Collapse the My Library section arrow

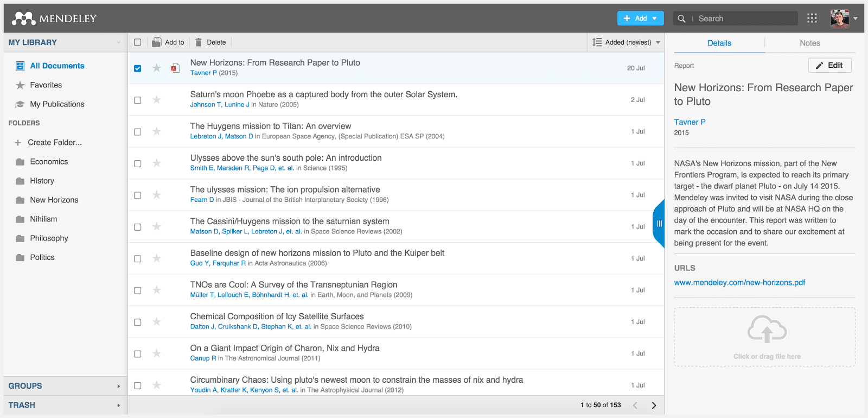pyautogui.click(x=119, y=43)
